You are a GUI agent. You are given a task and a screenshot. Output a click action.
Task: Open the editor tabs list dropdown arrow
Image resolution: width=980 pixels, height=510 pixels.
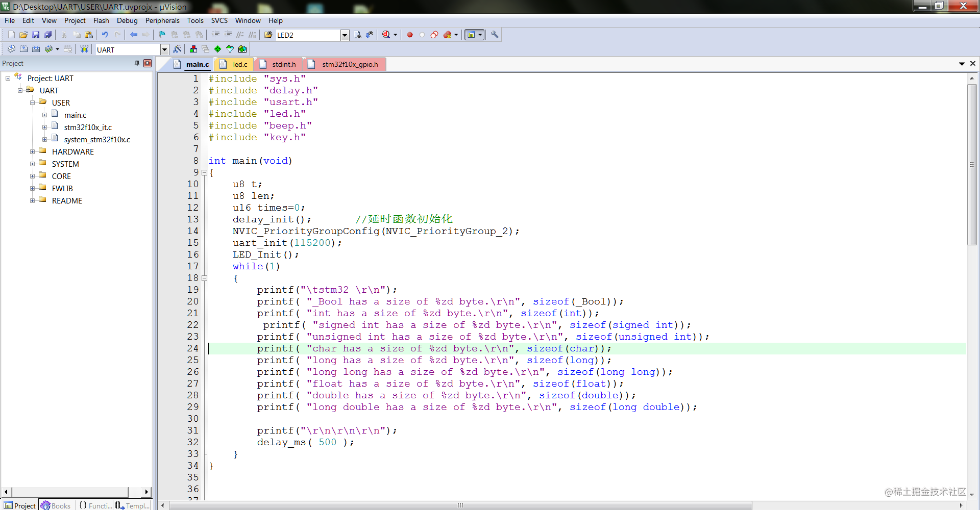(x=962, y=64)
